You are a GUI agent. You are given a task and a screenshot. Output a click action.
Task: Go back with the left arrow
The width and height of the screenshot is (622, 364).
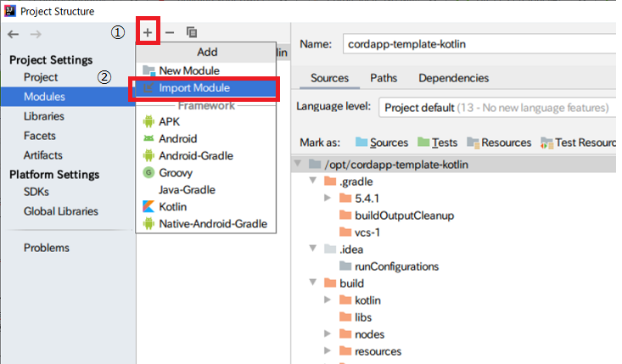[x=13, y=34]
